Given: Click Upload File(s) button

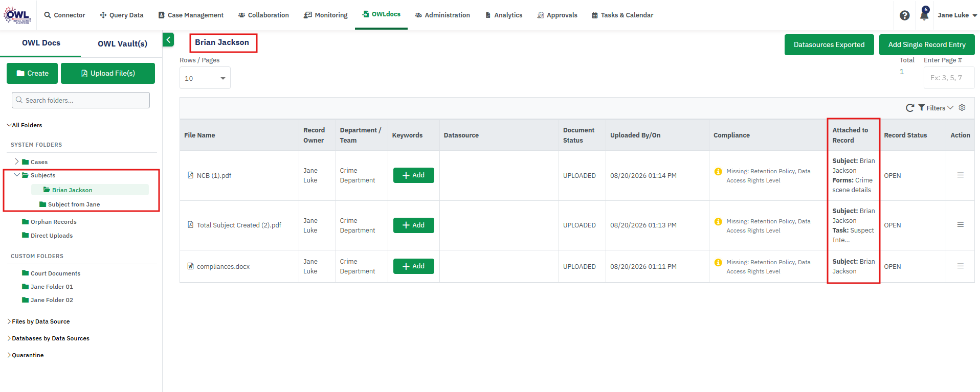Looking at the screenshot, I should point(108,73).
